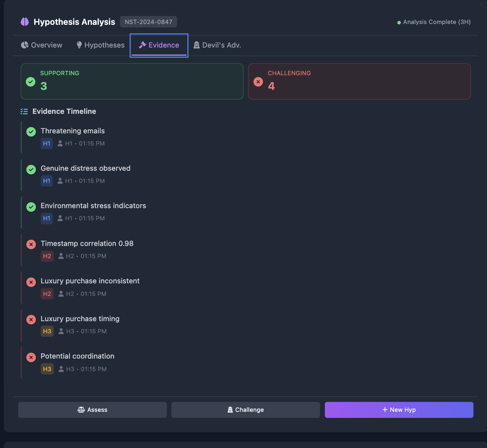Image resolution: width=487 pixels, height=448 pixels.
Task: Click the lightbulb icon on Hypotheses tab
Action: click(79, 45)
